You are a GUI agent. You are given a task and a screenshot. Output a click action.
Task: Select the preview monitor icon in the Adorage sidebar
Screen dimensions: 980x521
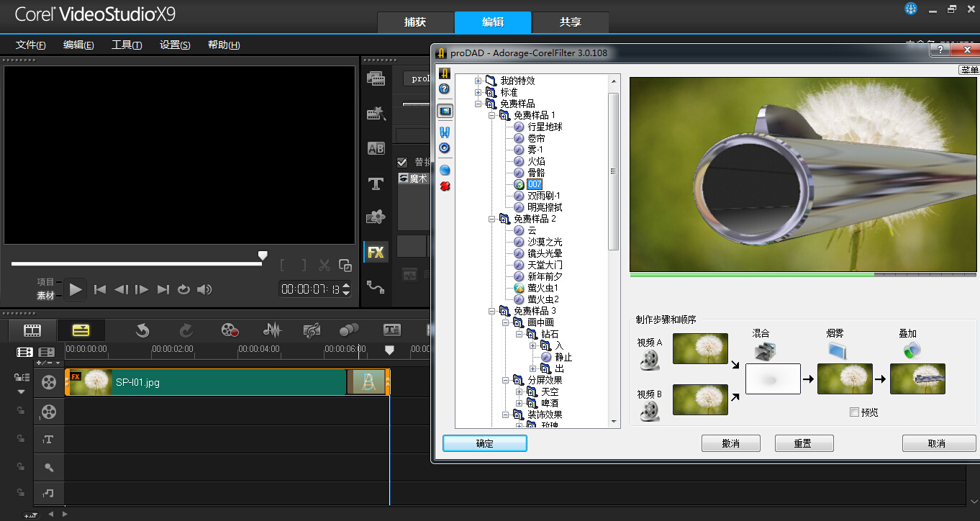tap(445, 111)
